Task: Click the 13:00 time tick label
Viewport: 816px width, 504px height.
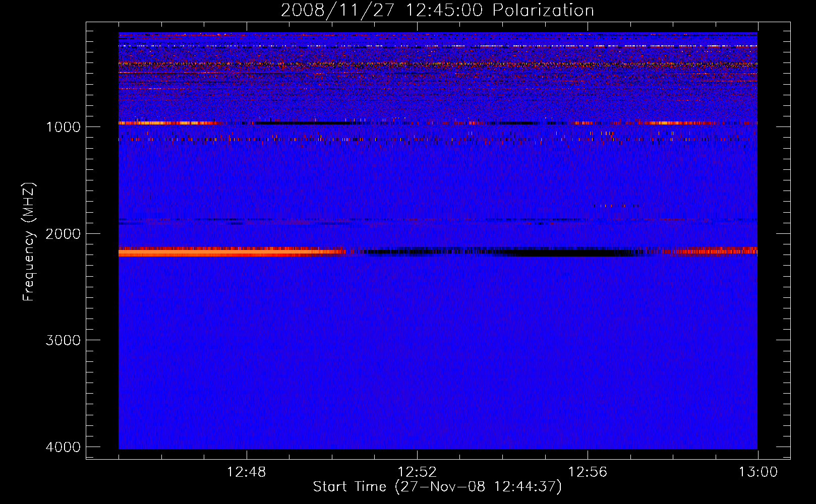Action: coord(758,472)
